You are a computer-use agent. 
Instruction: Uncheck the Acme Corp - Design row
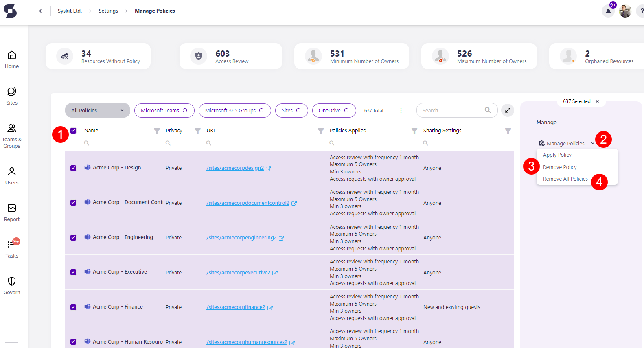(x=73, y=168)
